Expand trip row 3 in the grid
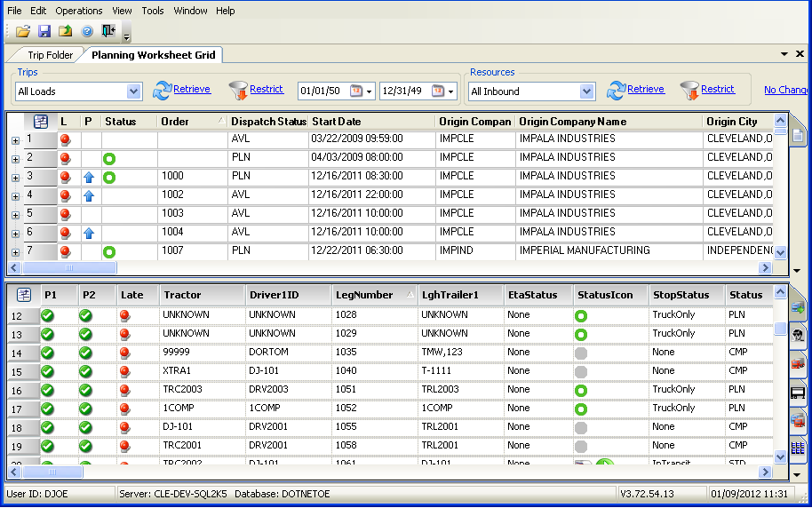This screenshot has width=812, height=508. coord(15,178)
